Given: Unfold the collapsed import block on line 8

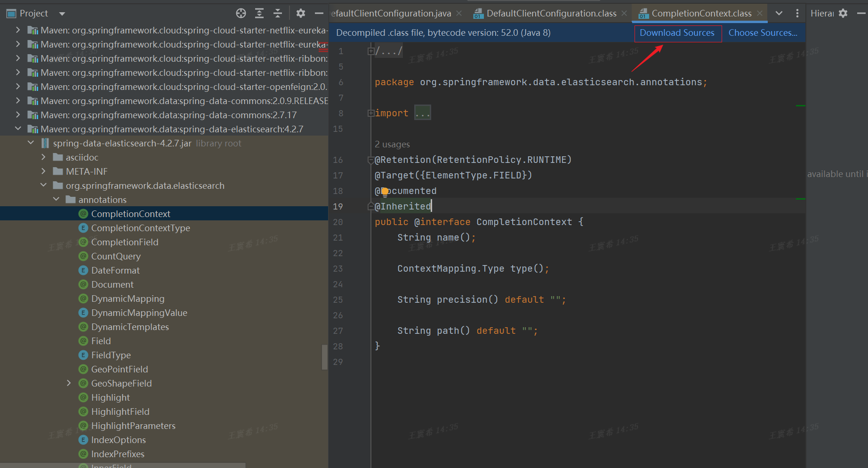Looking at the screenshot, I should (x=371, y=113).
